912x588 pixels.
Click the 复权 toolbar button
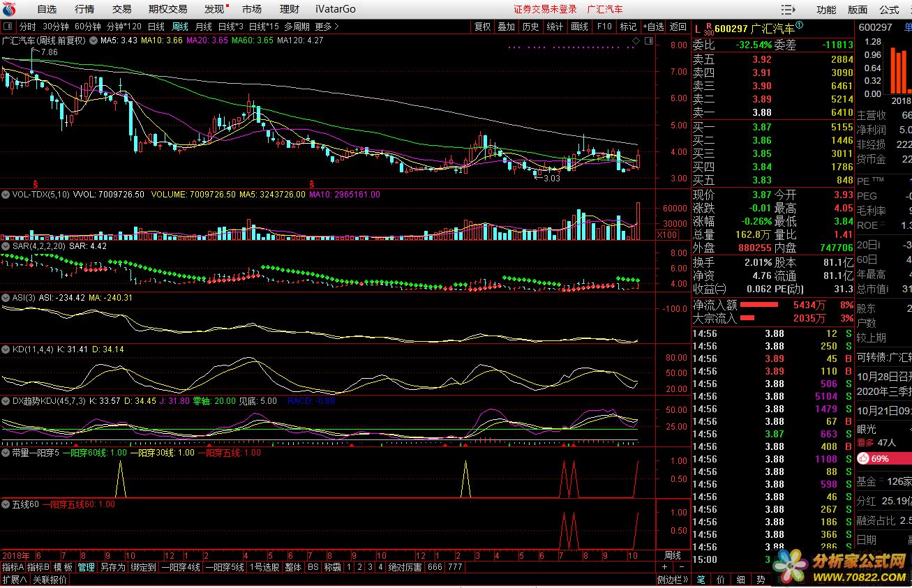tap(482, 27)
